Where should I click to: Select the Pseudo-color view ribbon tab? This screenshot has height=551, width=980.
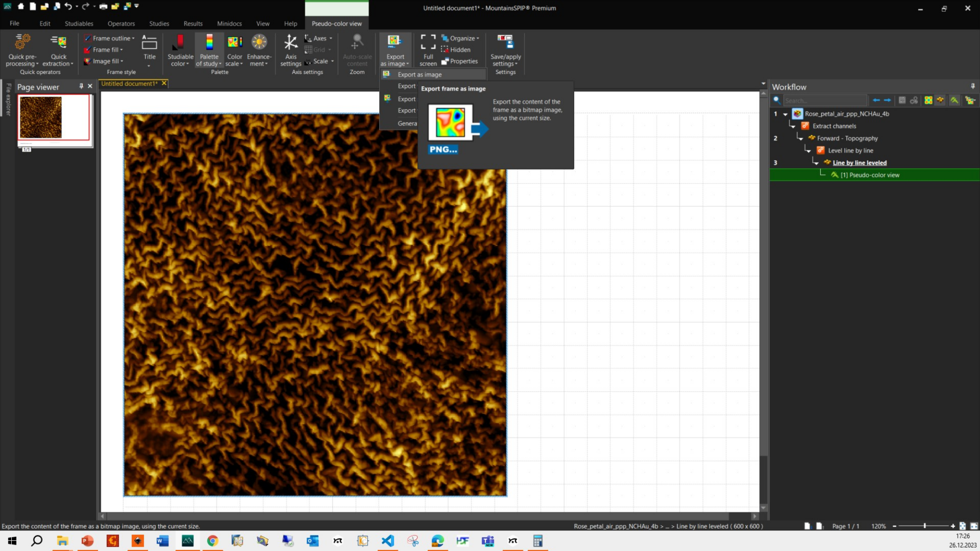pyautogui.click(x=337, y=24)
